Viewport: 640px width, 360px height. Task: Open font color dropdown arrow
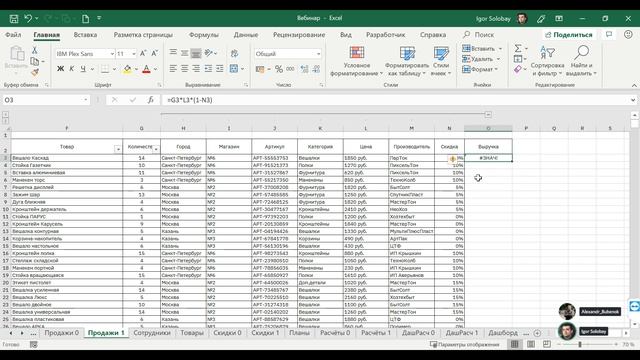click(x=155, y=69)
